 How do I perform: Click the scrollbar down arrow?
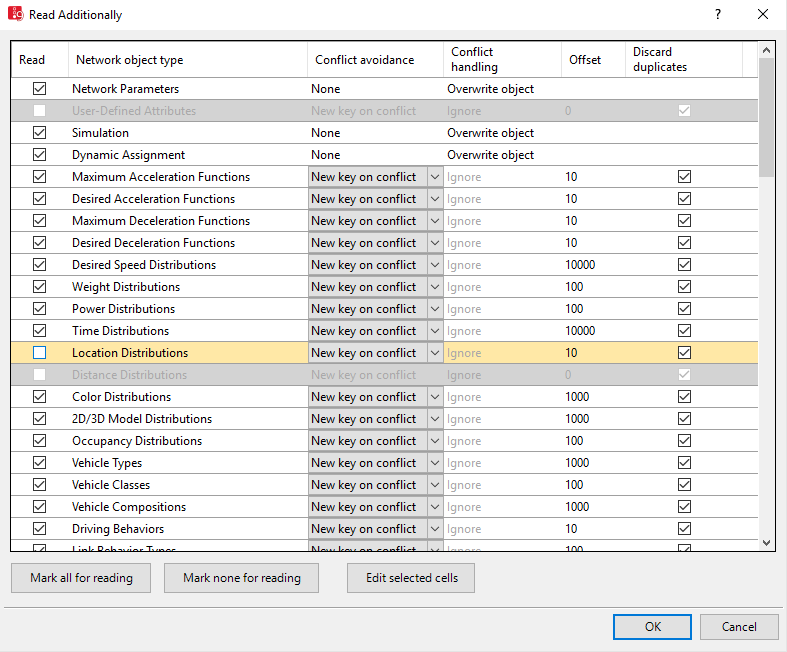tap(767, 542)
